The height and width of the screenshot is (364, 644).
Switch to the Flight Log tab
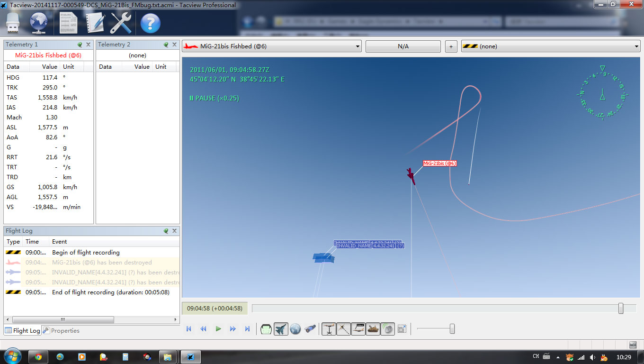(x=23, y=331)
